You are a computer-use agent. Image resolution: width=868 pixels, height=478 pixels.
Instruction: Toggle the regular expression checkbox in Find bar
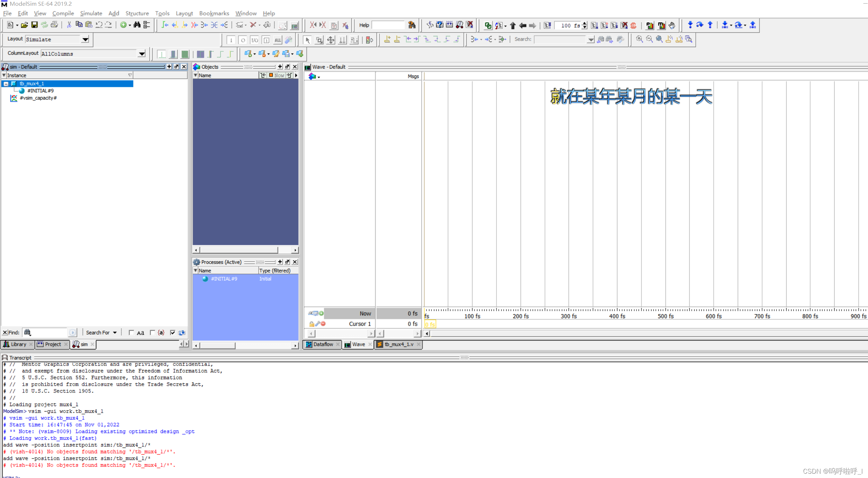(153, 333)
